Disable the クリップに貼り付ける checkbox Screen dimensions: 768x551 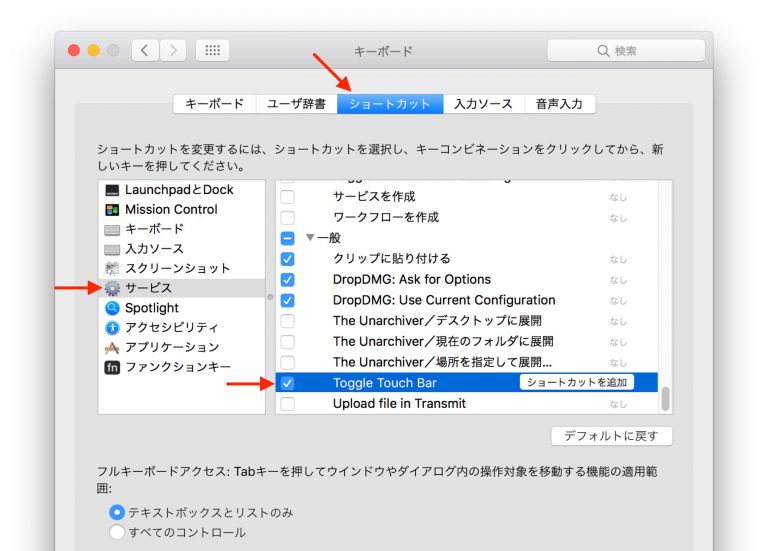pyautogui.click(x=288, y=259)
